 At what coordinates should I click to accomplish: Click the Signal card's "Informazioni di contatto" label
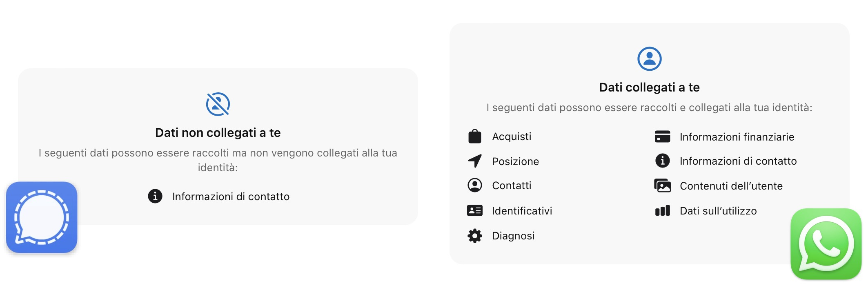231,197
